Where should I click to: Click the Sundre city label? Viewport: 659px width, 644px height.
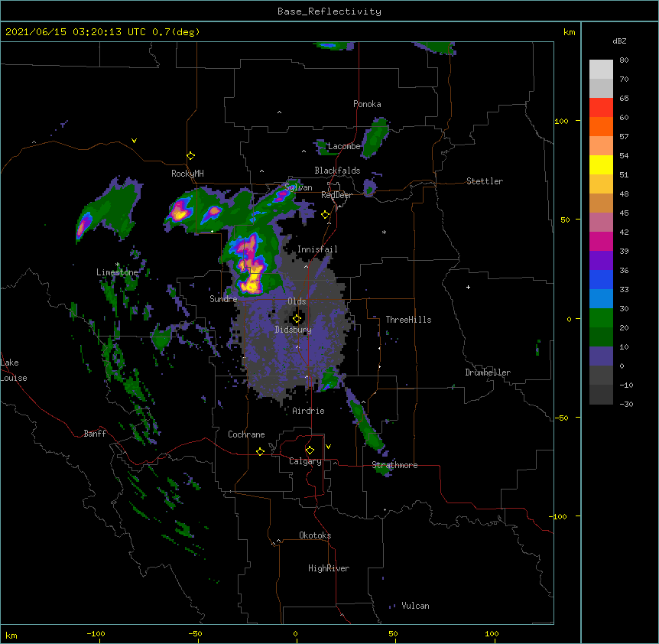click(x=223, y=299)
